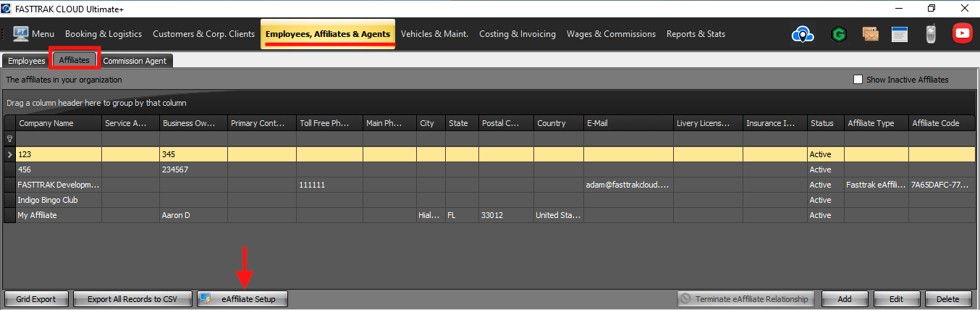This screenshot has height=310, width=980.
Task: Sort by Status column header
Action: [826, 123]
